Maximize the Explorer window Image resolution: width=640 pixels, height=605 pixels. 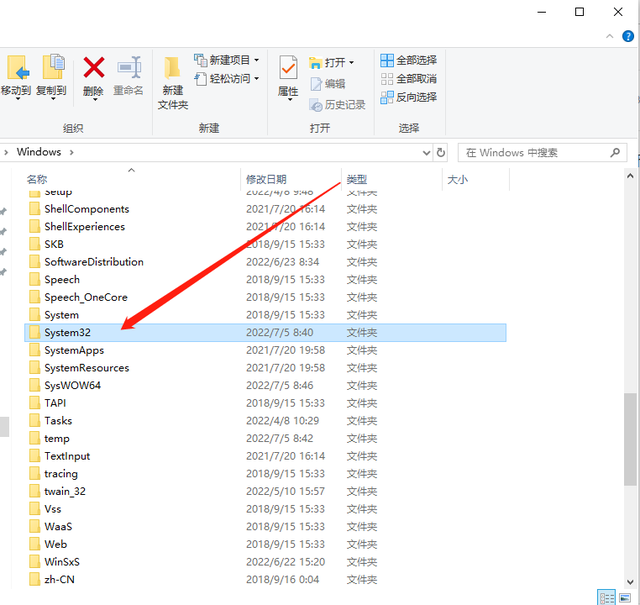579,12
